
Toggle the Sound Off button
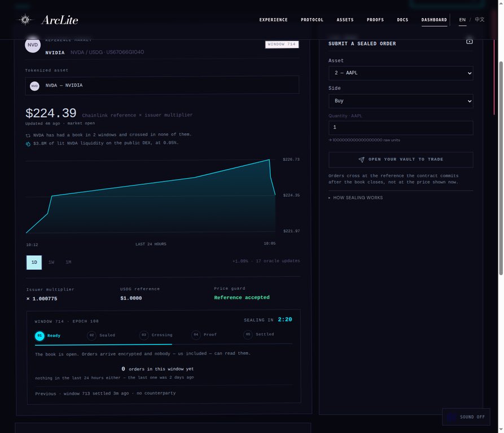(x=466, y=417)
